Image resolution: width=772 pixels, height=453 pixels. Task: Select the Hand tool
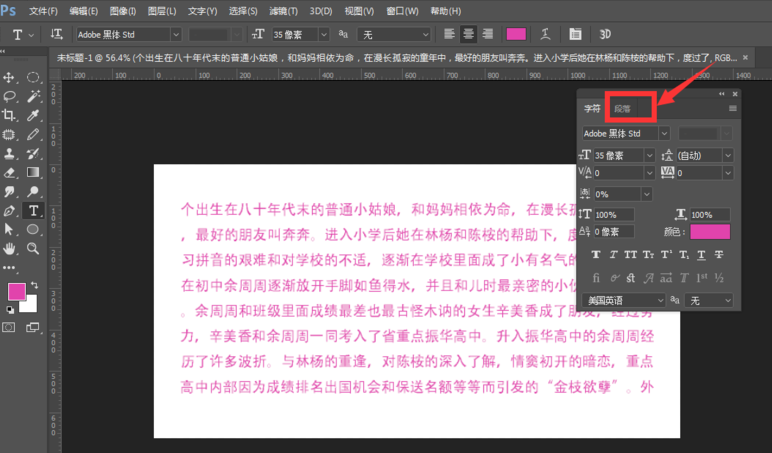click(x=10, y=249)
